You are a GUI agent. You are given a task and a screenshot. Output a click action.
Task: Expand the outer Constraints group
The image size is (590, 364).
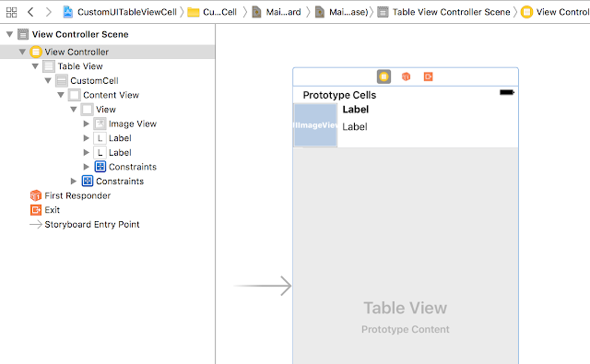[x=74, y=182]
